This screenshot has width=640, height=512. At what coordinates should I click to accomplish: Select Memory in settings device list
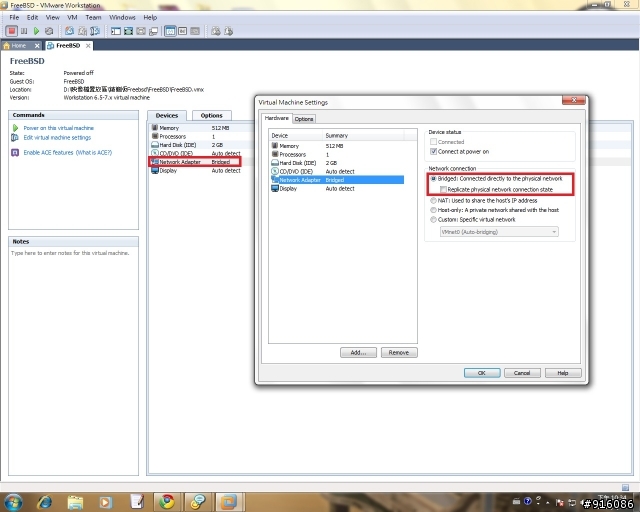pyautogui.click(x=337, y=146)
